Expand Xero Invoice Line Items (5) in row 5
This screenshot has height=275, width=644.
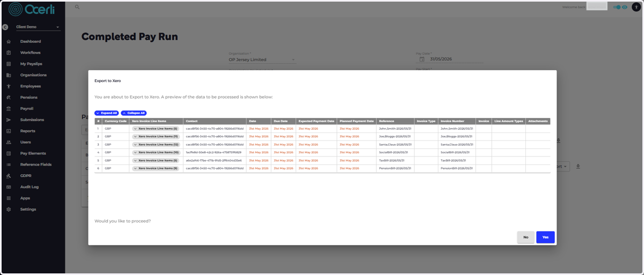click(x=156, y=160)
